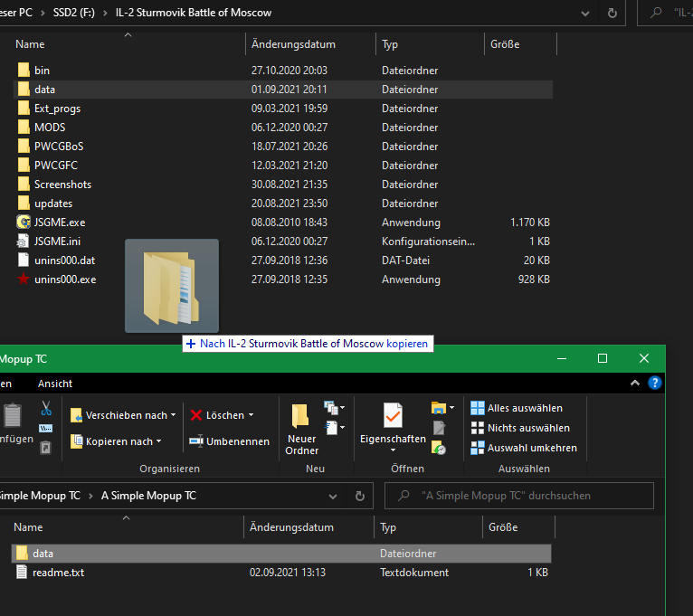The height and width of the screenshot is (616, 693).
Task: Select the readme.txt file name
Action: coord(58,573)
